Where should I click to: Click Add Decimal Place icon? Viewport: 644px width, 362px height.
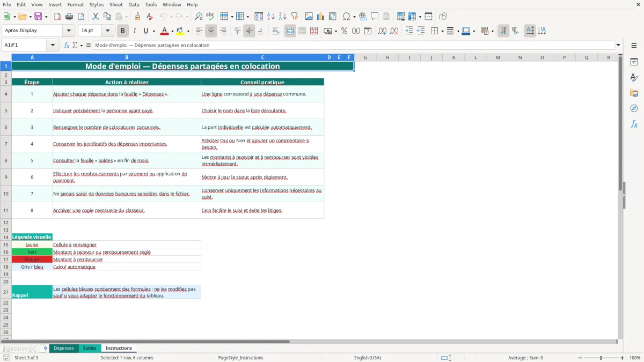(382, 31)
